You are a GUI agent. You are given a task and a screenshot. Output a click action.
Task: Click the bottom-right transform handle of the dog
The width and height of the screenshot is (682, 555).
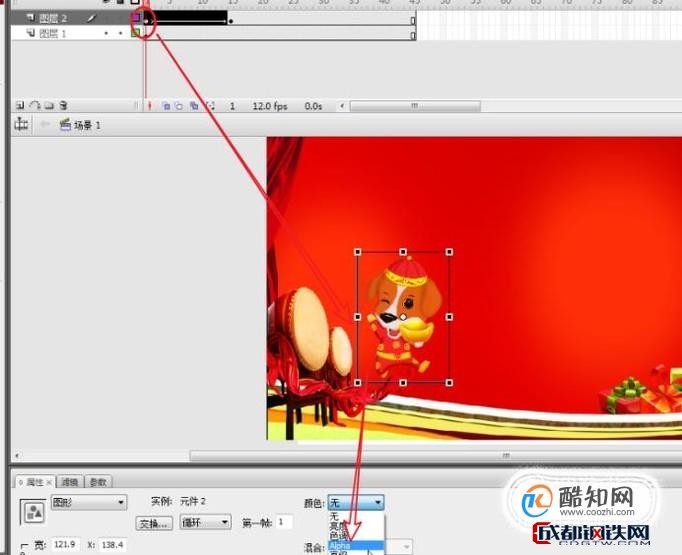click(449, 383)
